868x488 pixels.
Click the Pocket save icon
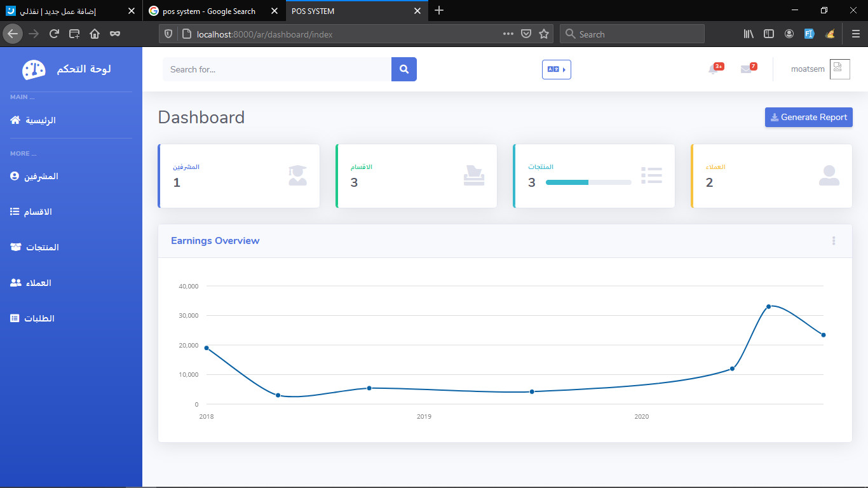526,34
